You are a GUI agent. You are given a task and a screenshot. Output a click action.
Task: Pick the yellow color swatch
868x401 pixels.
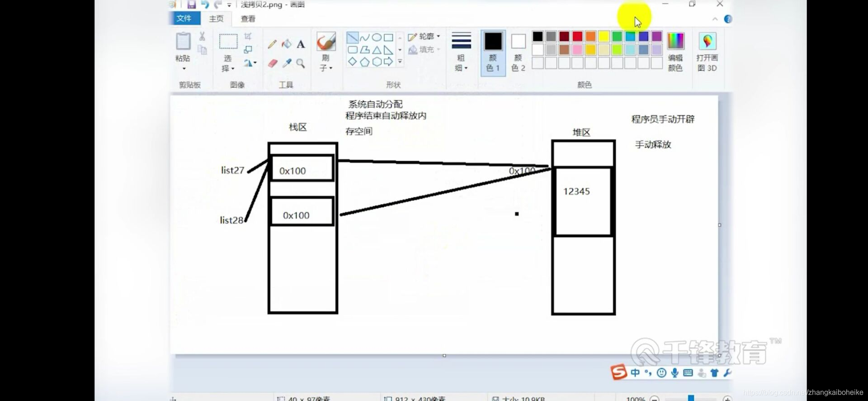point(604,37)
